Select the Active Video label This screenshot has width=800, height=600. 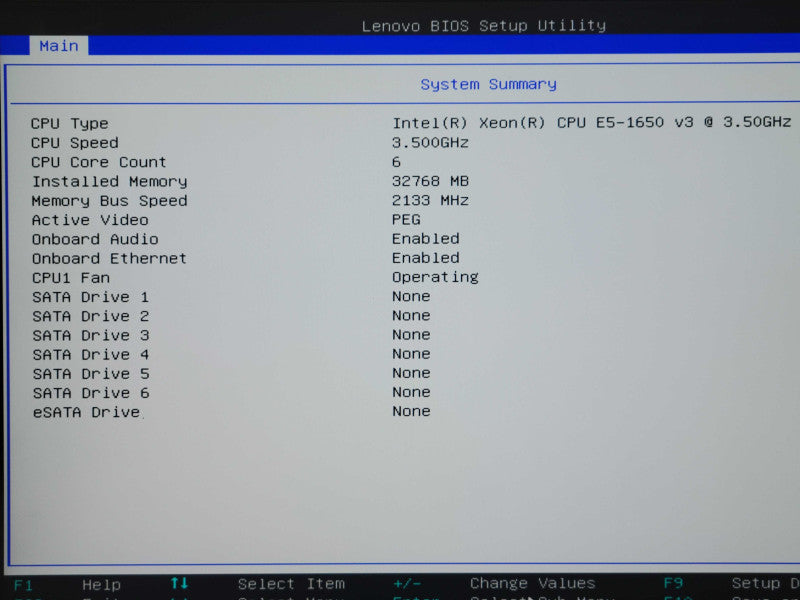[90, 220]
